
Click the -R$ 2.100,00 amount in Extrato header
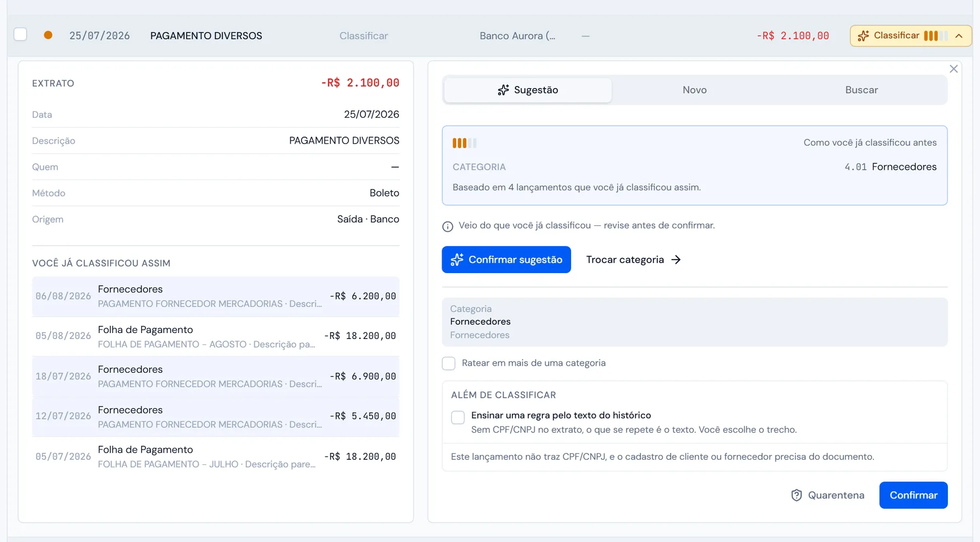point(360,83)
